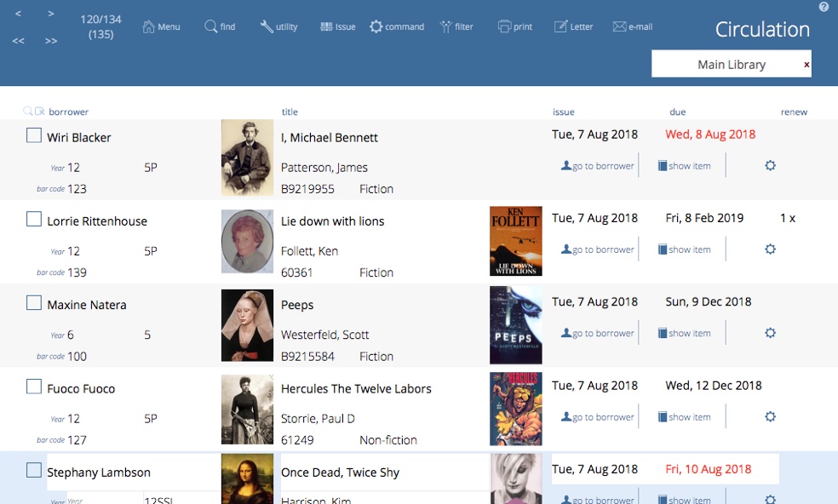Tick the checkbox for Wiri Blacker
This screenshot has height=504, width=838.
tap(34, 135)
